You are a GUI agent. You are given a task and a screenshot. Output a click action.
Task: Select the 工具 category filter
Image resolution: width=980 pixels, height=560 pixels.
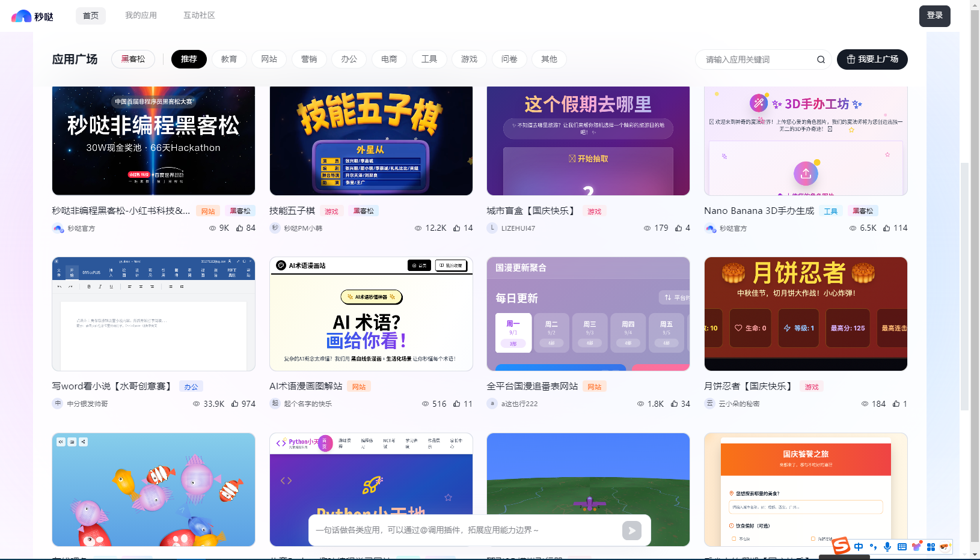(x=429, y=59)
